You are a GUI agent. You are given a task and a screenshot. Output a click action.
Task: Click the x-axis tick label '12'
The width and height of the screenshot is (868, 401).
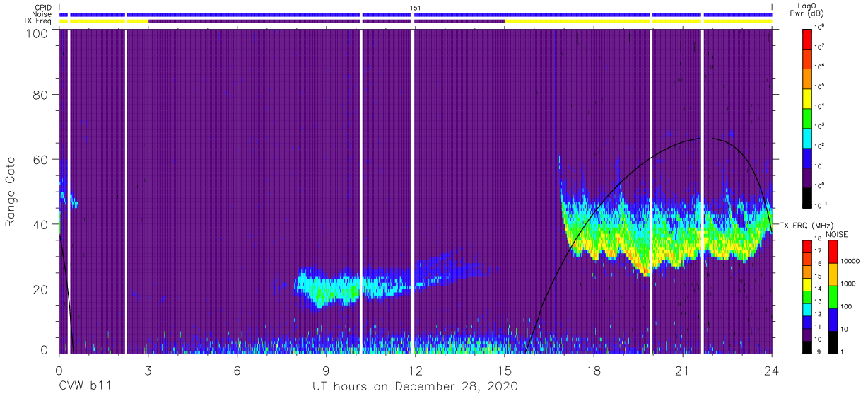[x=416, y=371]
